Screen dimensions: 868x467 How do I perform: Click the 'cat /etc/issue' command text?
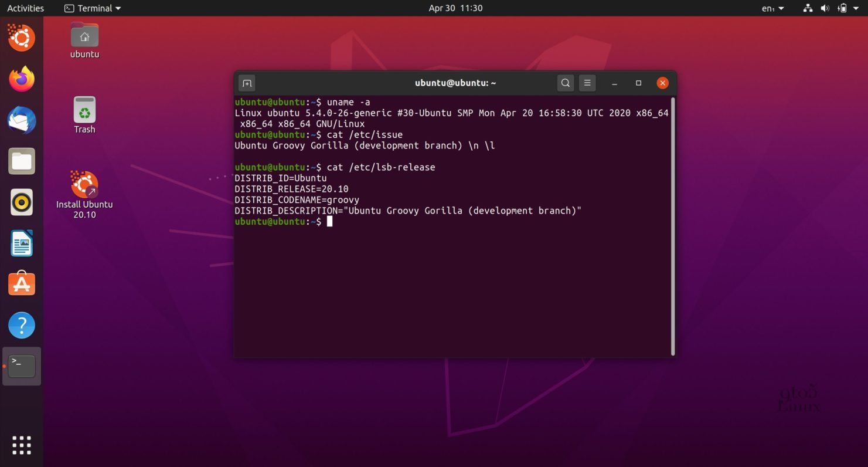pos(365,134)
